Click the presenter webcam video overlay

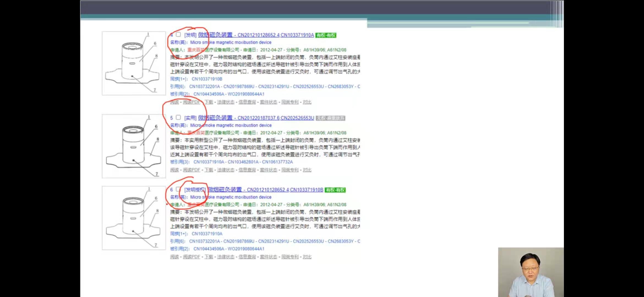[531, 272]
